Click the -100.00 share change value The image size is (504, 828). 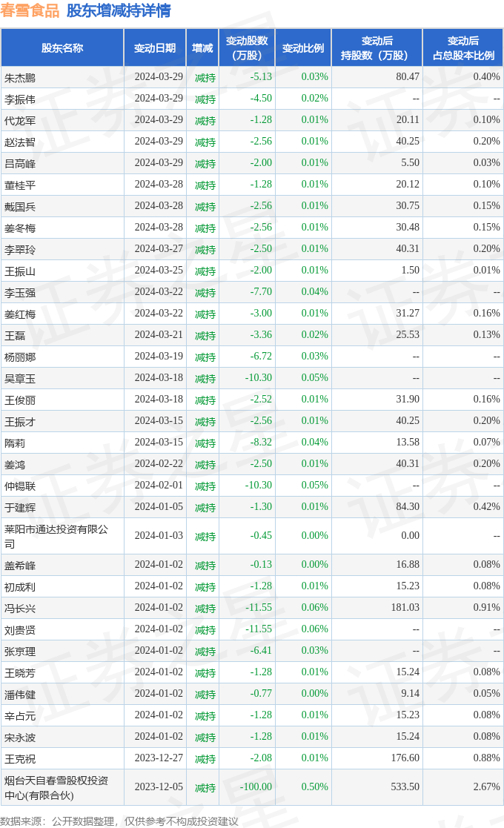pyautogui.click(x=256, y=786)
